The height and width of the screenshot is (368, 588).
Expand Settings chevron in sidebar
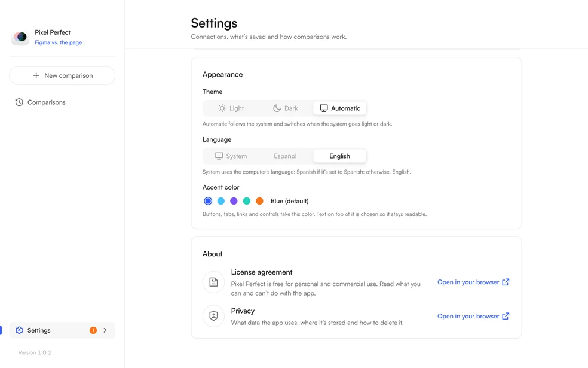click(x=105, y=330)
